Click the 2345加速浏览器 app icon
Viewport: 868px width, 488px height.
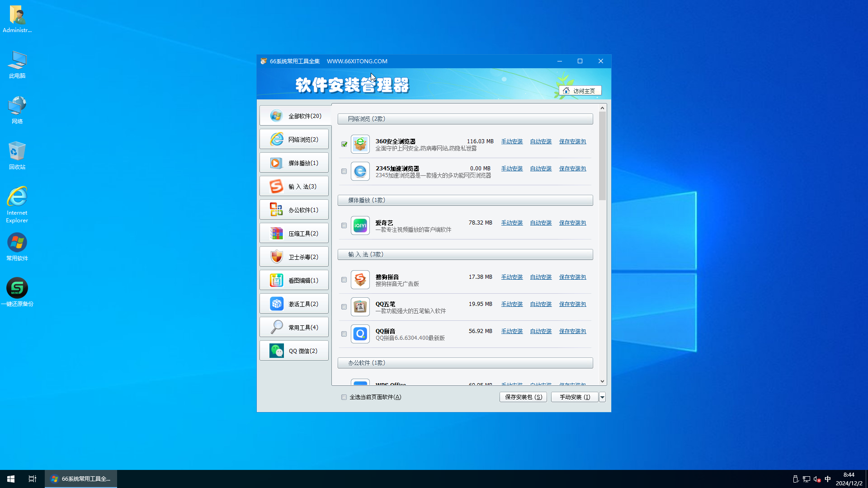pyautogui.click(x=360, y=171)
